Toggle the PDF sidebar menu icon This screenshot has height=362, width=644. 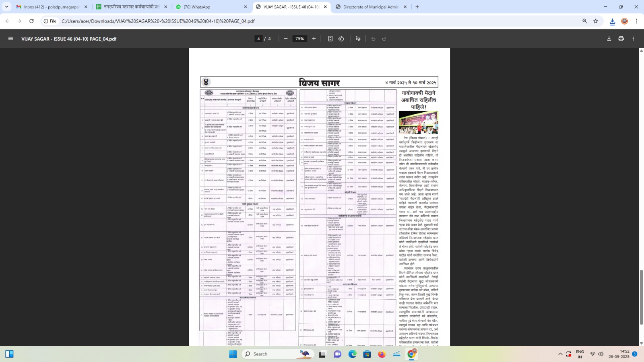pyautogui.click(x=11, y=39)
